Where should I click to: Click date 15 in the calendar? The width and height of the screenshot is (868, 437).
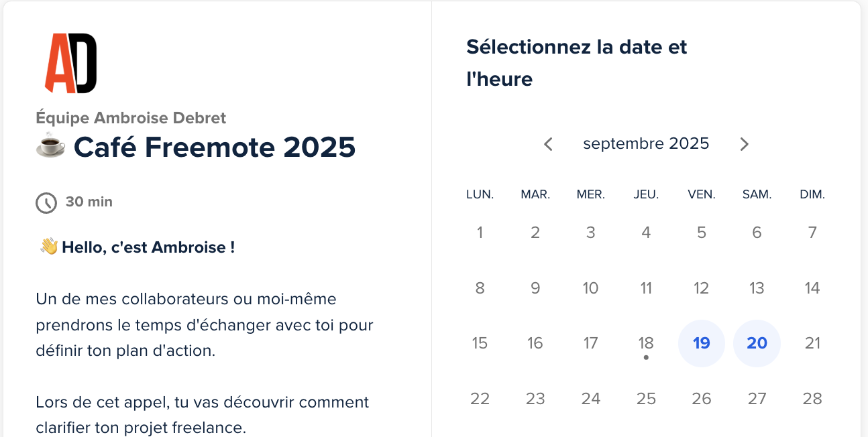[x=480, y=343]
